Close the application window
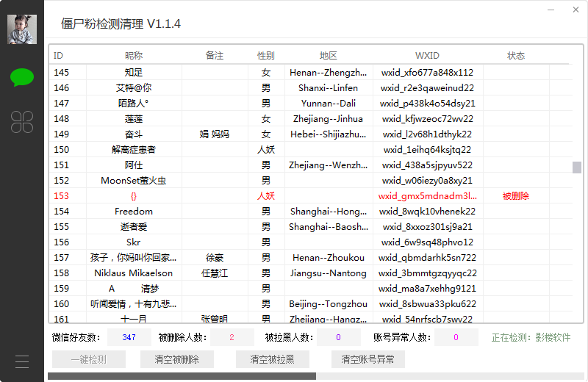 574,11
